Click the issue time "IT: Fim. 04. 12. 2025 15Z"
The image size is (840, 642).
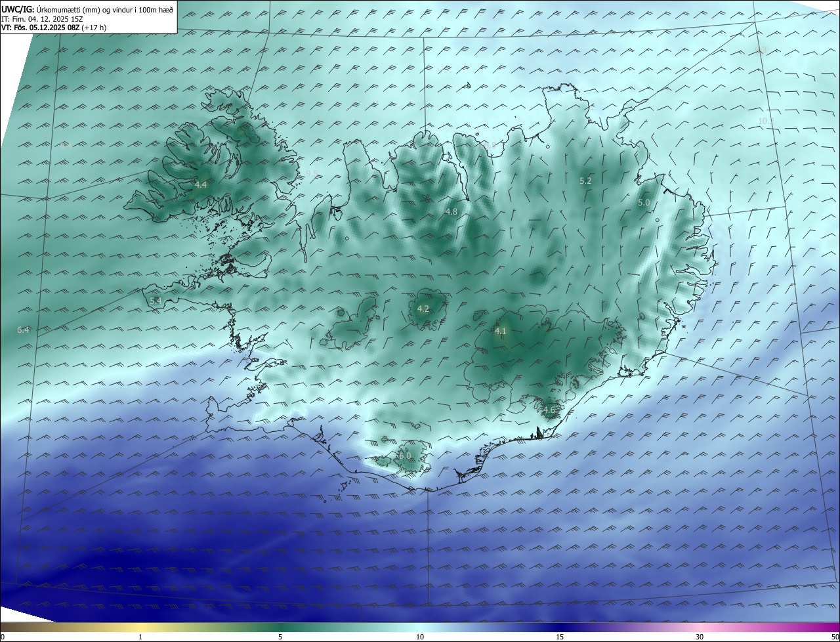coord(42,19)
